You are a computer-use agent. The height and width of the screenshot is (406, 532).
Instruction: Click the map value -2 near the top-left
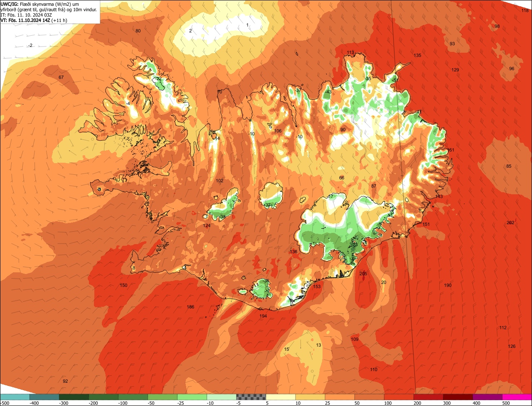[30, 45]
